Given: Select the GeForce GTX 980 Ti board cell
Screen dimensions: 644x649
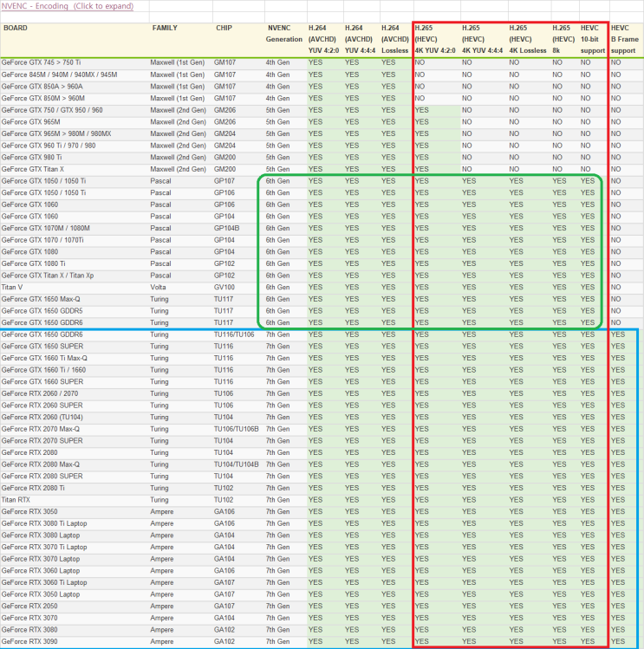Looking at the screenshot, I should point(31,158).
